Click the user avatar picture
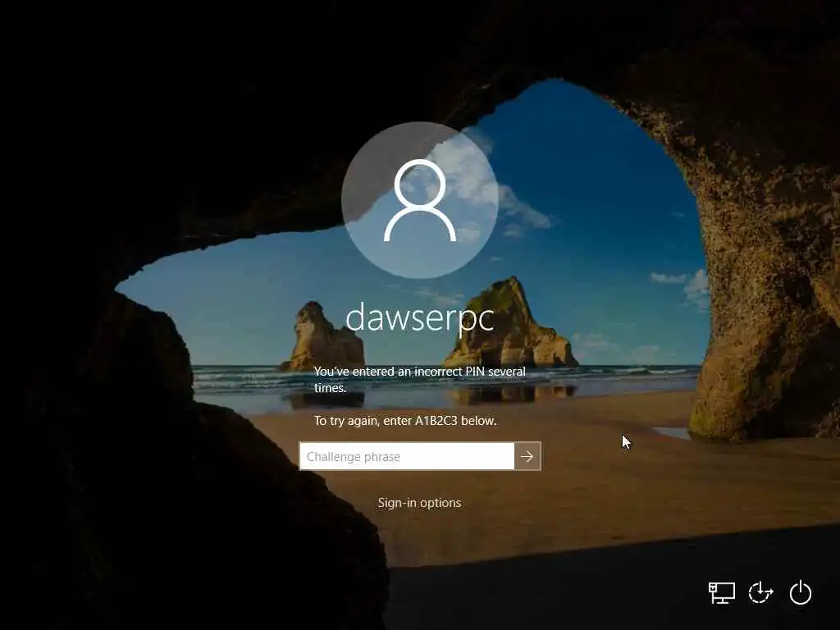The height and width of the screenshot is (630, 840). [420, 200]
